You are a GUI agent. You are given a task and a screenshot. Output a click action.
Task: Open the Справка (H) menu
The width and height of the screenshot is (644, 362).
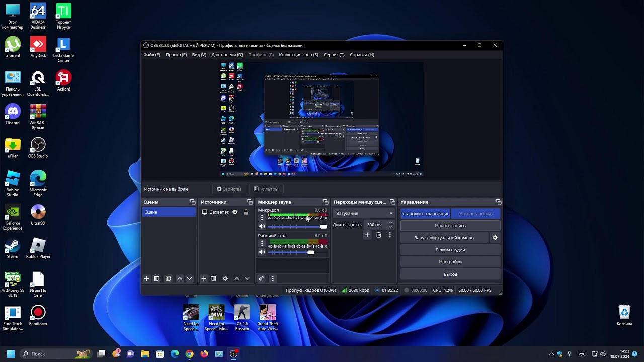(x=362, y=55)
